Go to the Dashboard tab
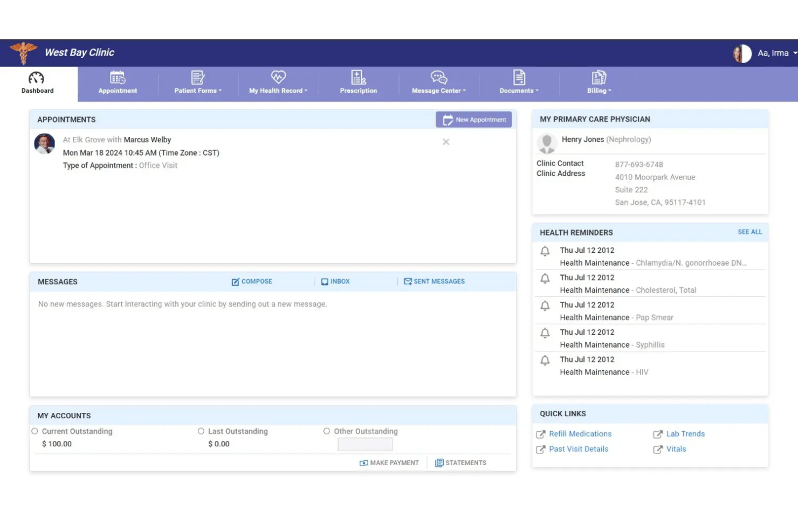Image resolution: width=798 pixels, height=532 pixels. pos(38,84)
